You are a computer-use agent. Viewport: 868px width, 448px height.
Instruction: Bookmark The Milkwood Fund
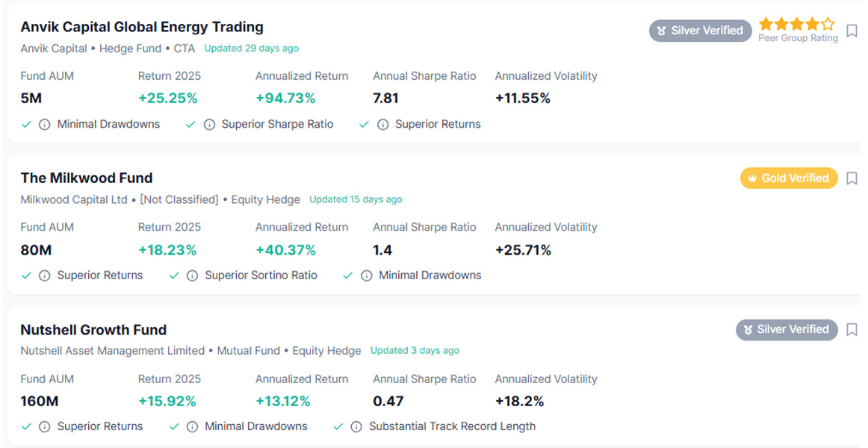coord(852,179)
